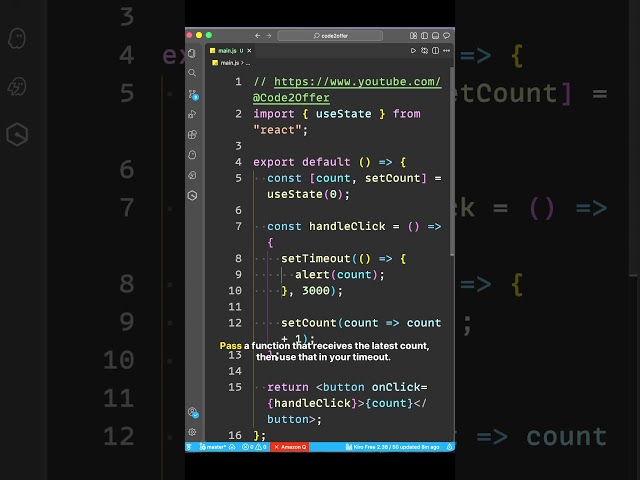Click setCount in line 5 declaration
This screenshot has width=640, height=480.
tap(392, 178)
